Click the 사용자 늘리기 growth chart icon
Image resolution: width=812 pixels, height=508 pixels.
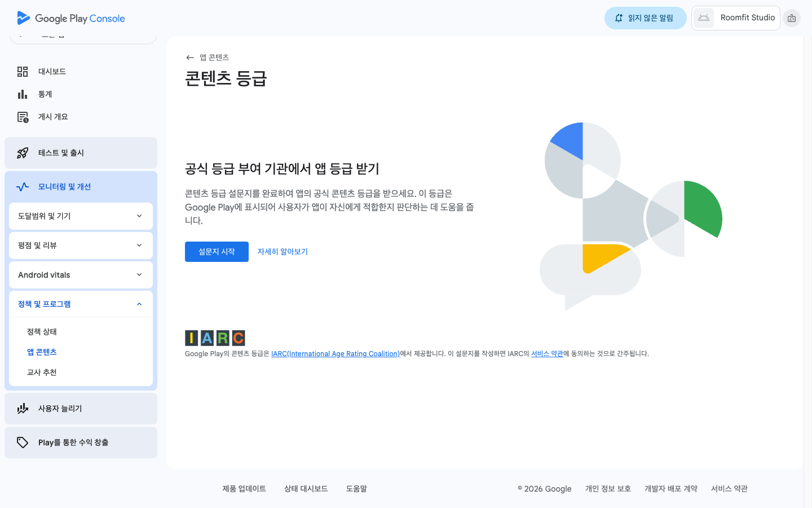click(x=23, y=409)
